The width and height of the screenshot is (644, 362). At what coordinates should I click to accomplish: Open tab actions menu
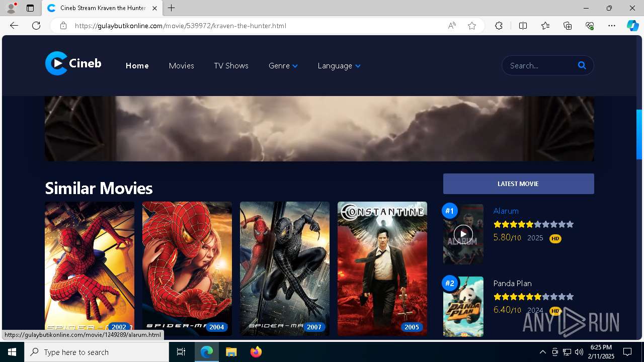point(30,8)
